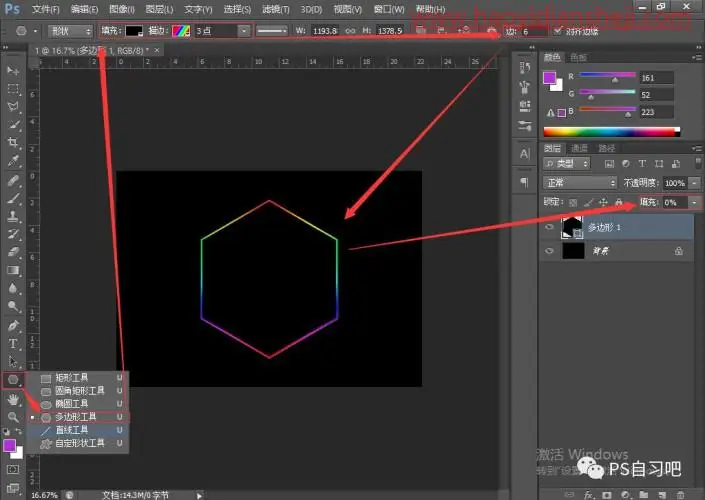Viewport: 705px width, 500px height.
Task: Open Layers panel flyout menu
Action: pyautogui.click(x=697, y=148)
